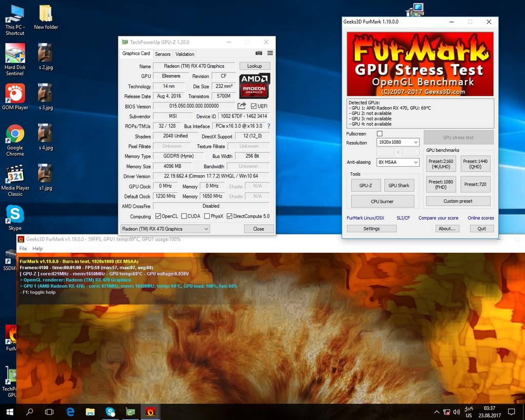Click the GPU-Z screenshot camera icon
Screen dimensions: 525x420
pyautogui.click(x=259, y=53)
